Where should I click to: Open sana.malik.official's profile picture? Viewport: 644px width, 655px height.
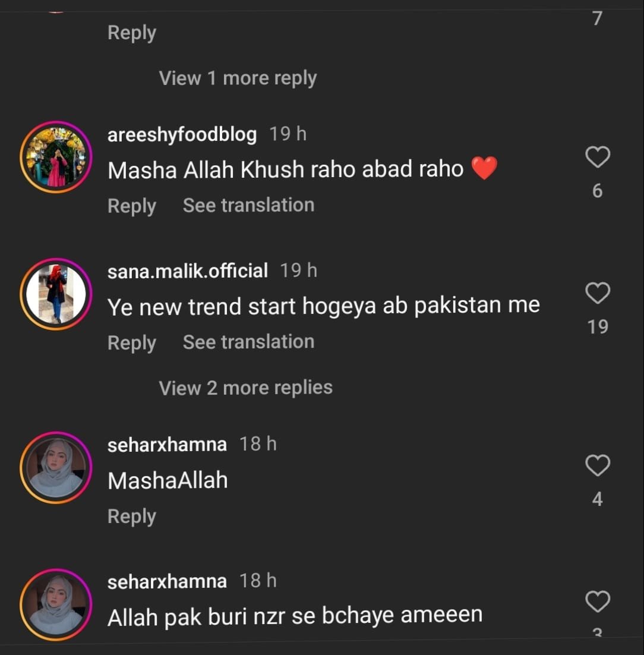pos(56,294)
